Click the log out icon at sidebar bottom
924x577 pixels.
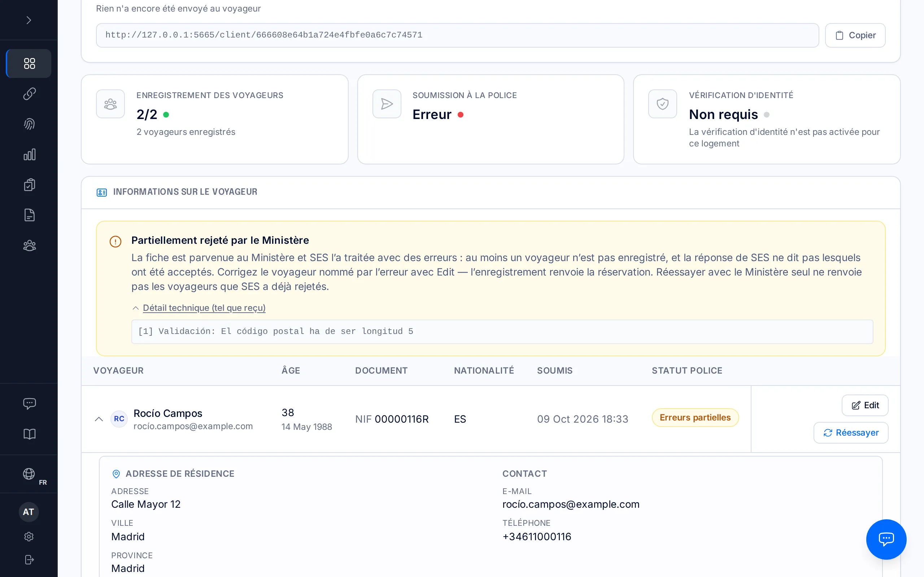point(29,559)
